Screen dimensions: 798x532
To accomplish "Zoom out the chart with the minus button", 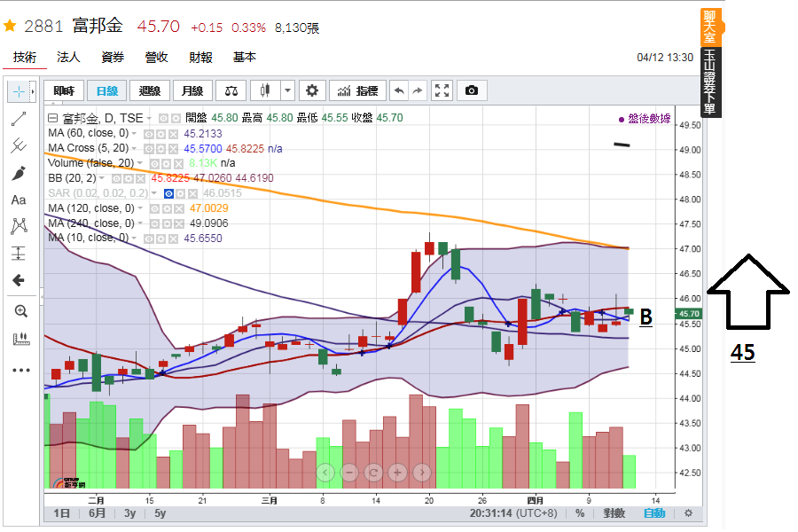I will point(349,473).
